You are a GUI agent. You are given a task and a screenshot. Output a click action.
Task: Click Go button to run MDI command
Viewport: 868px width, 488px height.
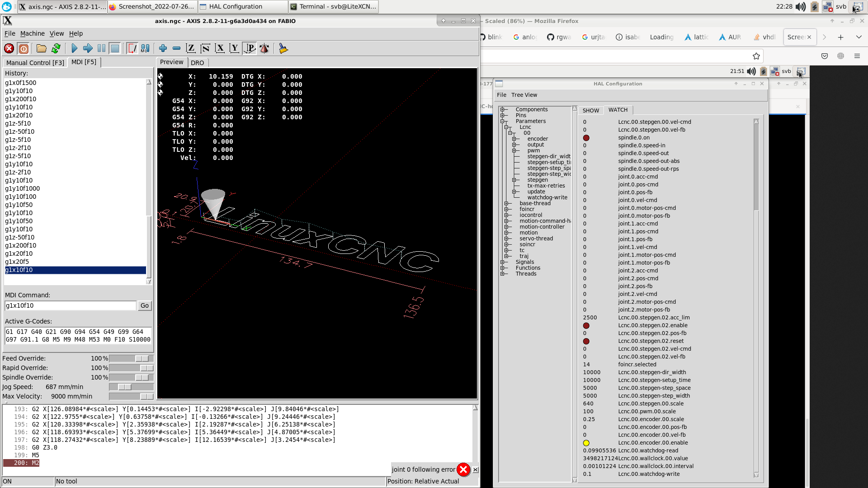click(145, 305)
